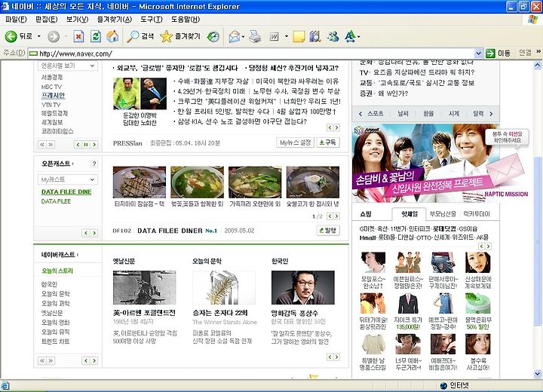
Task: Click the 발행 button in Opencast
Action: click(x=327, y=231)
